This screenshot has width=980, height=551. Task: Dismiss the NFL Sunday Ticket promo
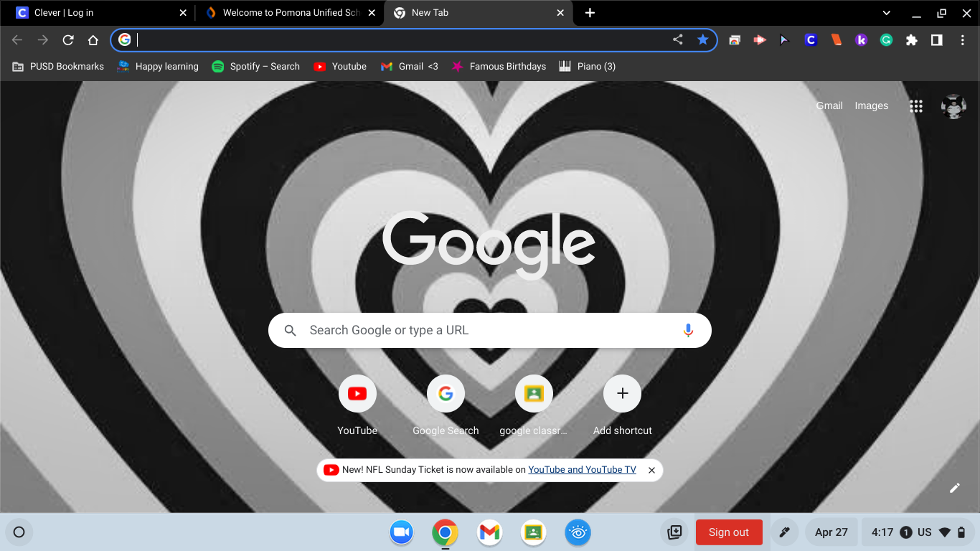pos(651,471)
